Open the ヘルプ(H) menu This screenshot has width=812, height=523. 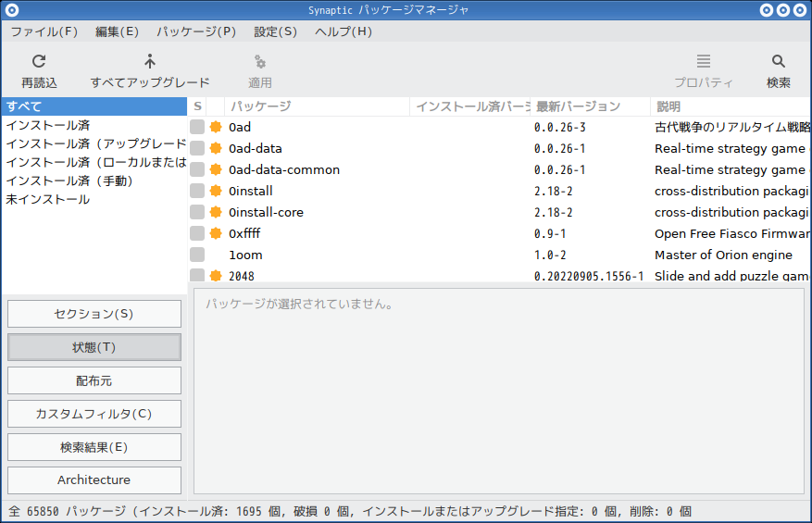pos(344,31)
